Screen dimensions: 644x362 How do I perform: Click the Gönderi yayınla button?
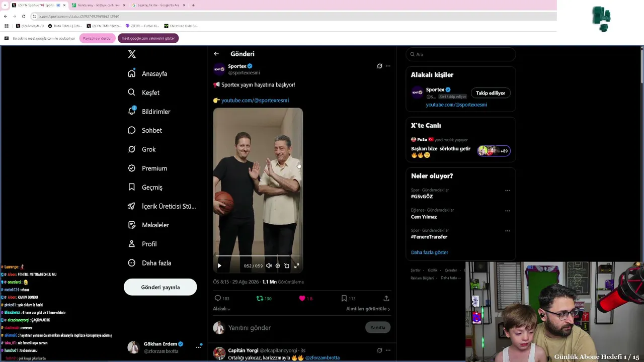160,287
